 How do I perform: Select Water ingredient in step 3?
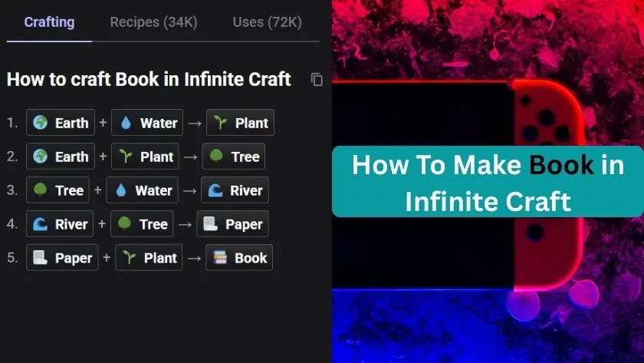point(142,190)
